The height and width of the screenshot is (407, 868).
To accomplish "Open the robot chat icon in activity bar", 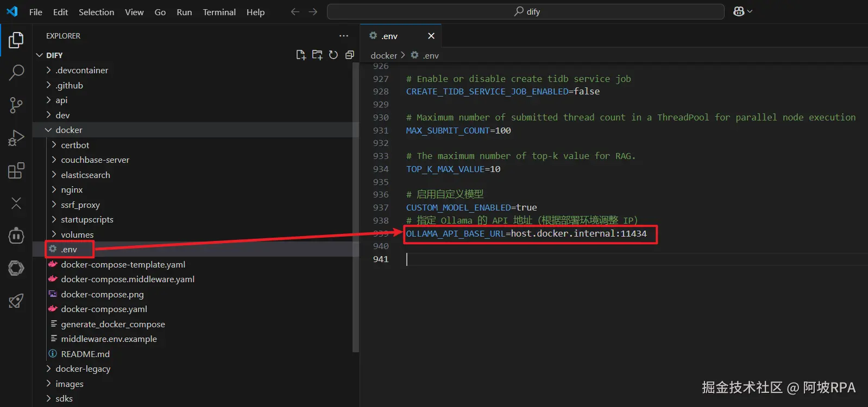I will click(16, 236).
